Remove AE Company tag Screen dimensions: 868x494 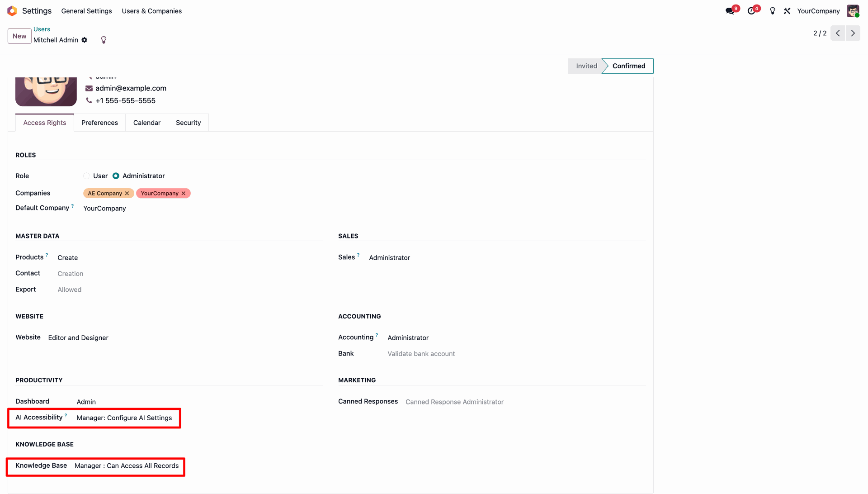[127, 193]
